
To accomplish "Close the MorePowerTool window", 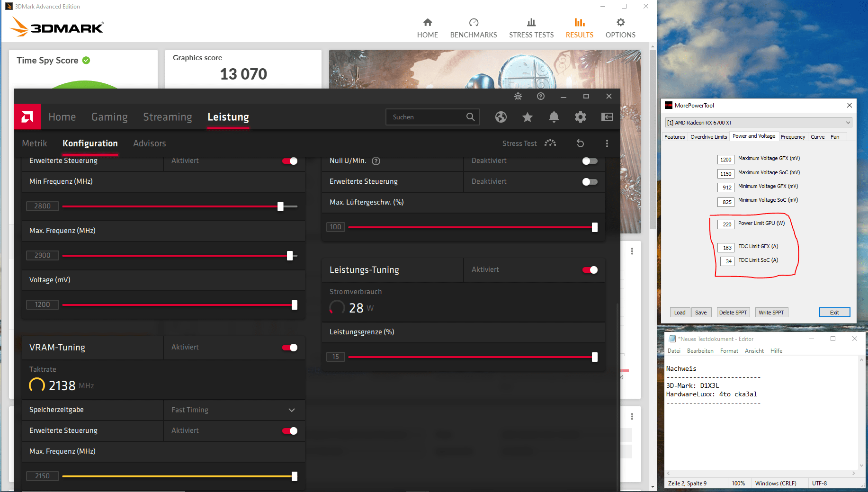I will (849, 105).
